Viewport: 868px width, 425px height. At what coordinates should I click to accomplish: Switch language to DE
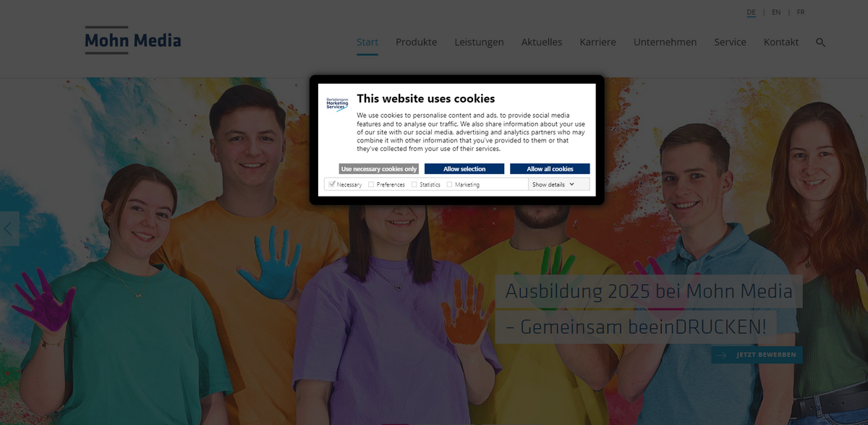[752, 12]
